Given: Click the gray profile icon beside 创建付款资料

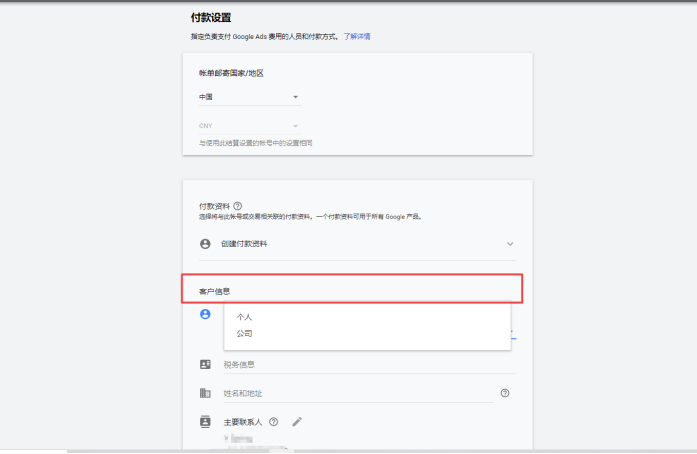Looking at the screenshot, I should point(205,244).
